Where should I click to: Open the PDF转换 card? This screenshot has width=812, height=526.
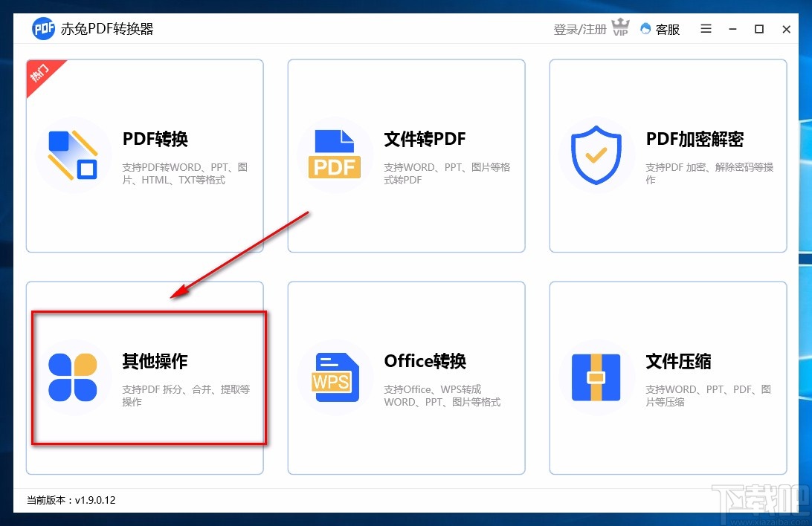[x=145, y=155]
